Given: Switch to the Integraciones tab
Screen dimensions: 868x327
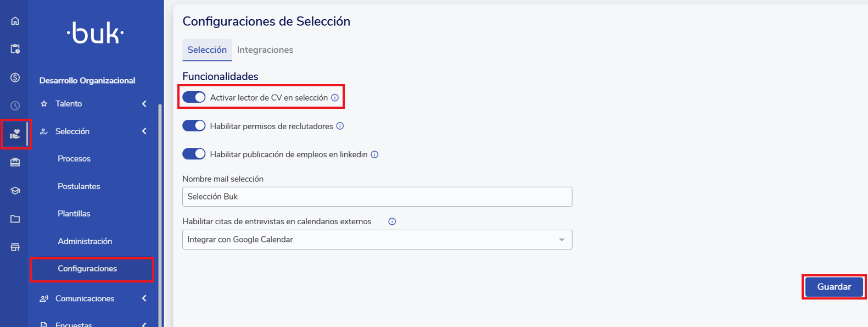Looking at the screenshot, I should (x=265, y=50).
